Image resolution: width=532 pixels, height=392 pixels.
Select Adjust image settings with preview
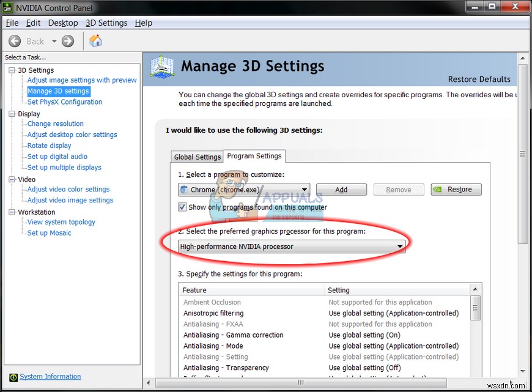click(x=82, y=80)
